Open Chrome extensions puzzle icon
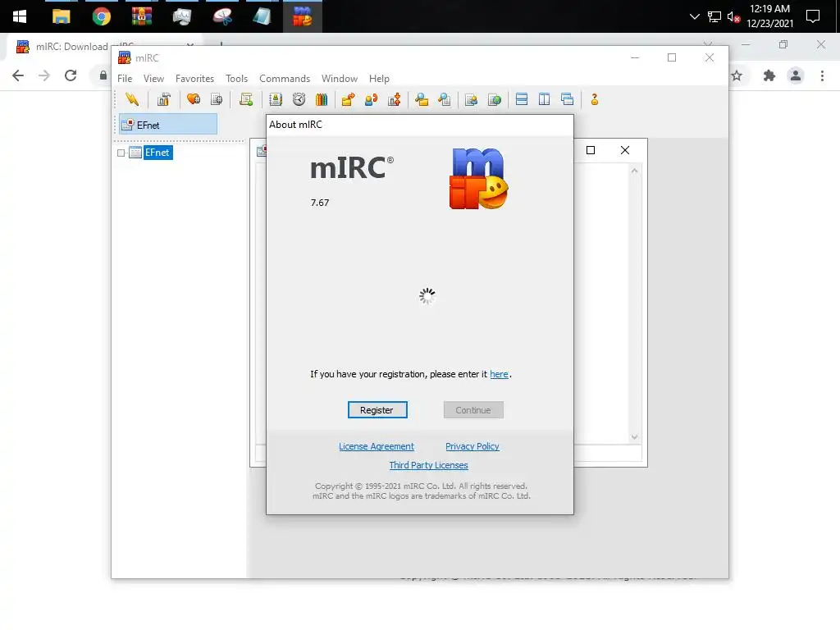Screen dimensions: 840x630 [x=769, y=76]
